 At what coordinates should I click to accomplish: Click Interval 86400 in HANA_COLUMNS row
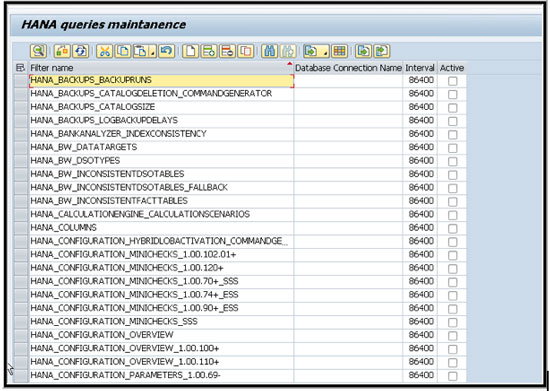coord(421,228)
